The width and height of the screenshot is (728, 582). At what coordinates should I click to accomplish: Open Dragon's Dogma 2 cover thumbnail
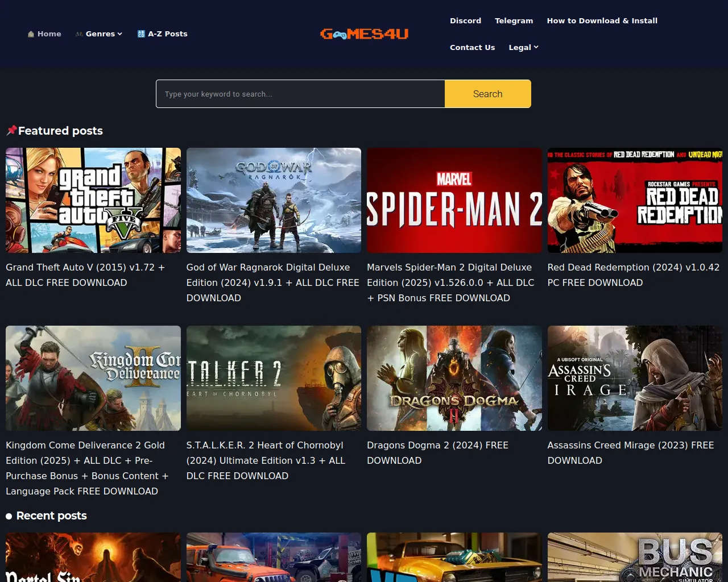pyautogui.click(x=454, y=378)
